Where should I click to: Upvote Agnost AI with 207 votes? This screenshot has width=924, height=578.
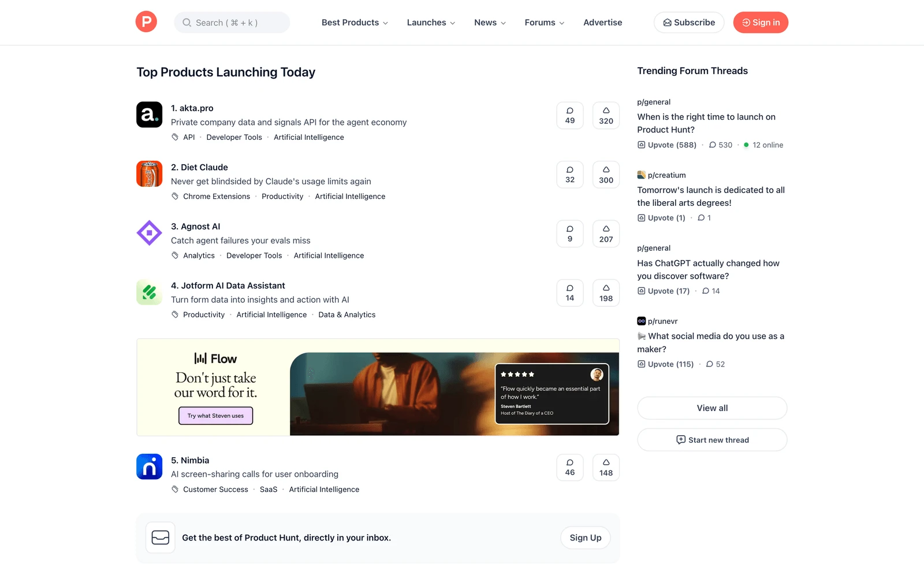click(606, 234)
